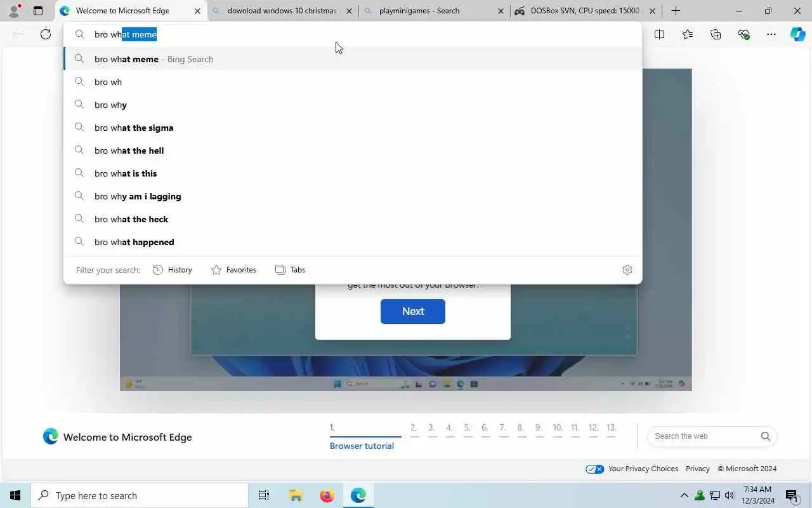The height and width of the screenshot is (508, 812).
Task: Click the Edge logo beside Welcome to Microsoft Edge
Action: 51,436
